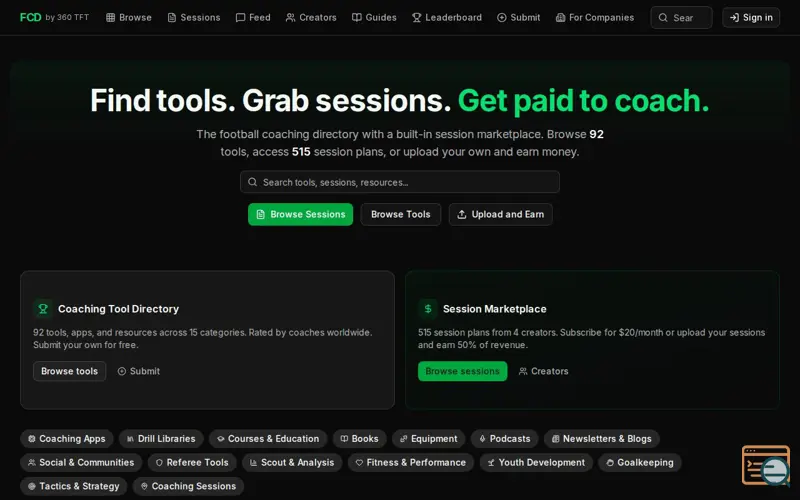Image resolution: width=800 pixels, height=500 pixels.
Task: Select the Youth Development chip
Action: 536,463
